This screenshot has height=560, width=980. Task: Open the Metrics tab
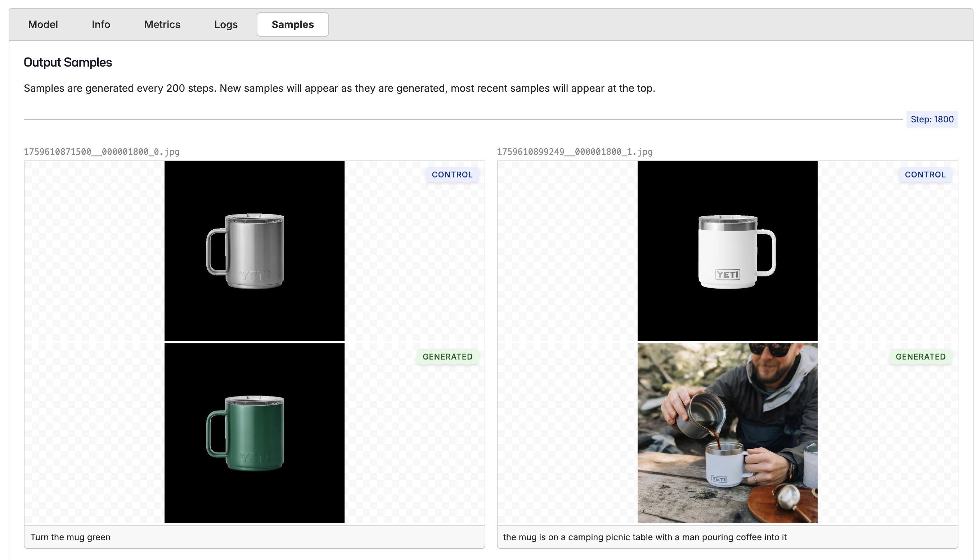(x=162, y=24)
